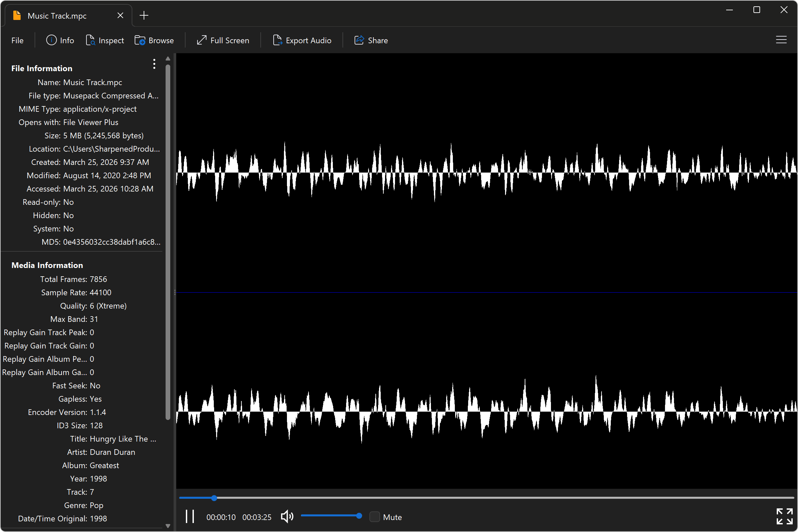Click the Quality 6 (Xtreme) value
Image resolution: width=798 pixels, height=532 pixels.
point(108,306)
